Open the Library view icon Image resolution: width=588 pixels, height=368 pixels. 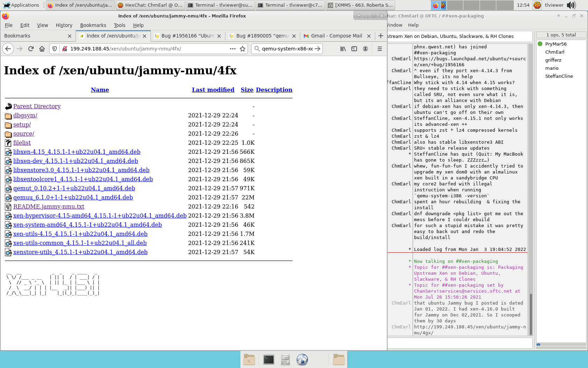point(343,49)
